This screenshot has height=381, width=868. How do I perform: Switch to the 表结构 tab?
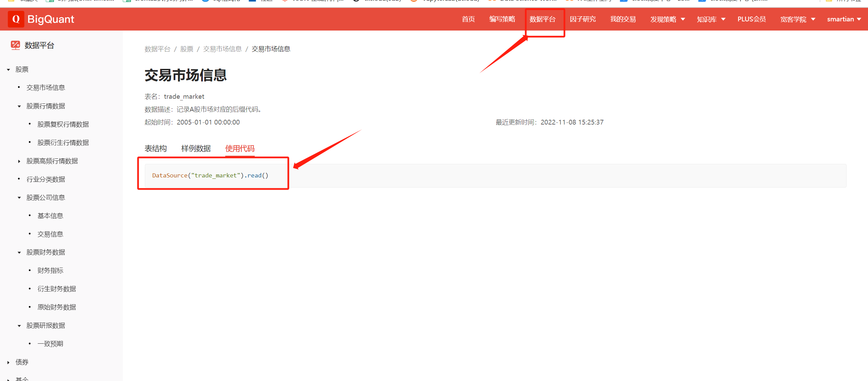coord(155,149)
